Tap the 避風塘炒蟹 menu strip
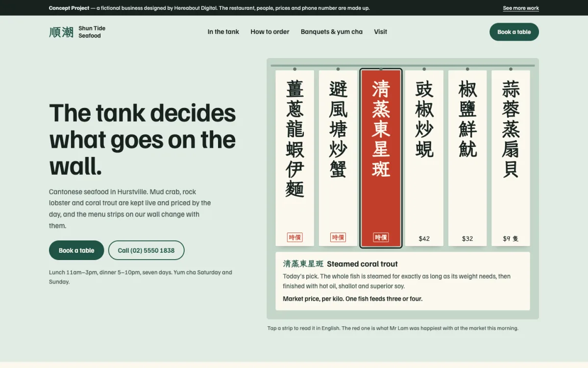The image size is (588, 368). pyautogui.click(x=338, y=158)
